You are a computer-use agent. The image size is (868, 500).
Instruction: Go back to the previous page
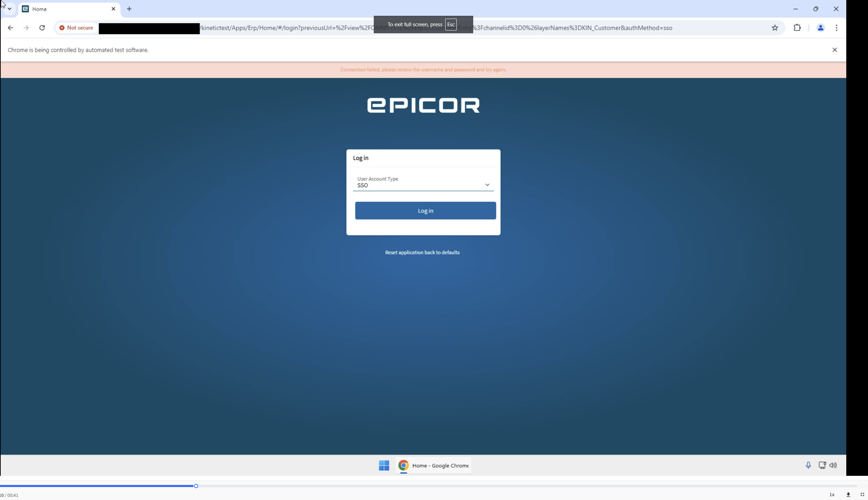pos(10,28)
